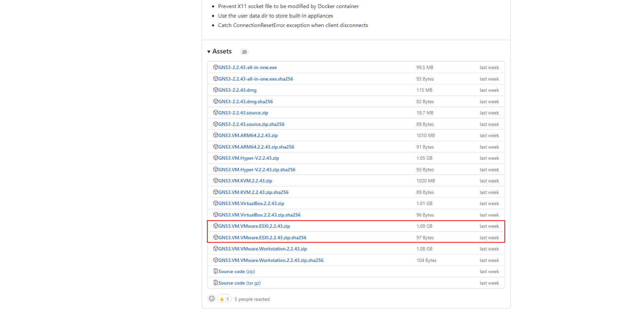Click the file icon beside Source code (tar.gz)

point(215,283)
